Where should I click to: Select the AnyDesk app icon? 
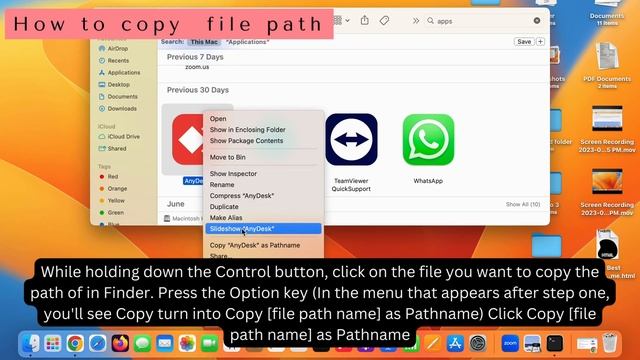188,140
